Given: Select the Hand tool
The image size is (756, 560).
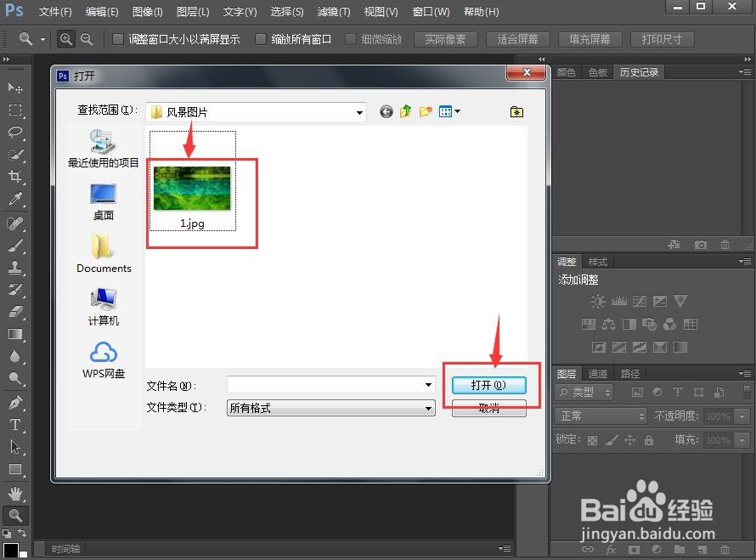Looking at the screenshot, I should (x=15, y=494).
